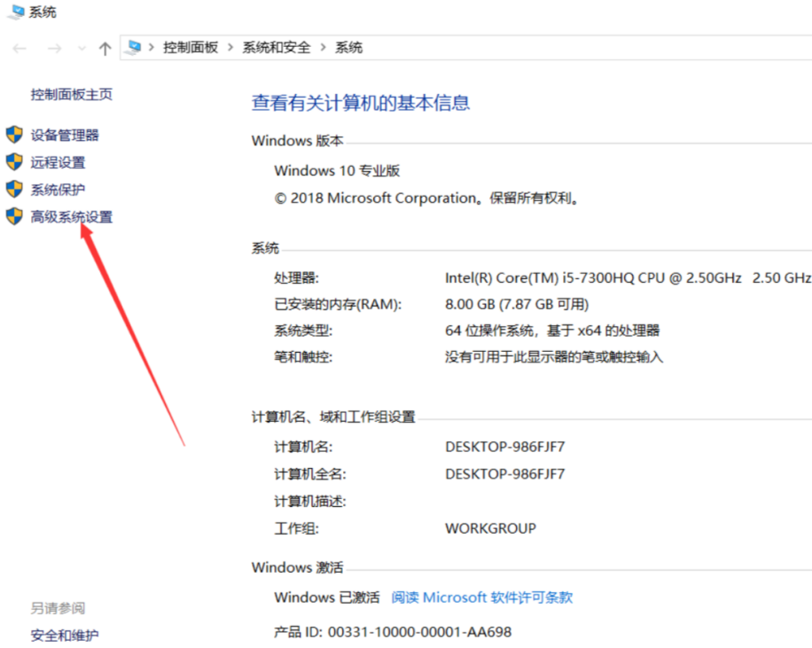The width and height of the screenshot is (812, 648).
Task: Click the 计算机描述 label
Action: click(310, 502)
